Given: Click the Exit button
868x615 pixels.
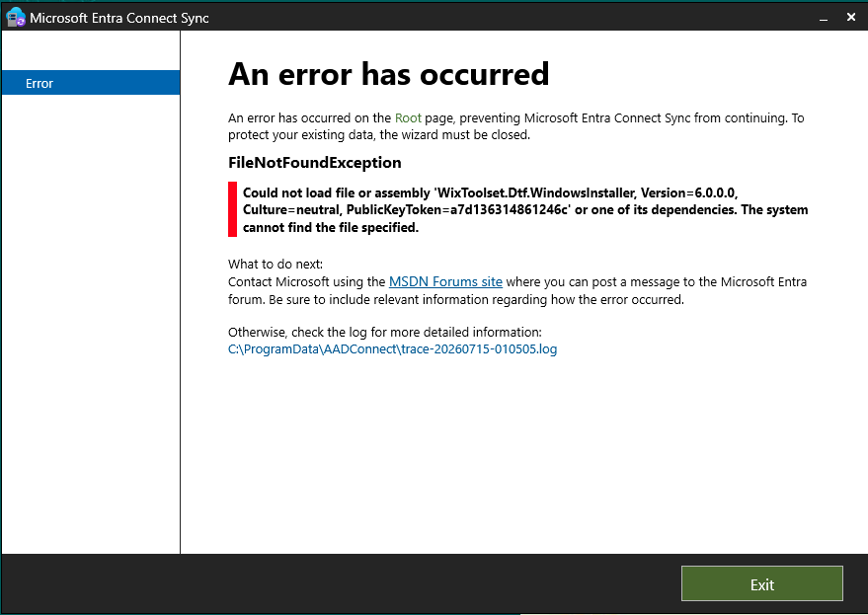Looking at the screenshot, I should 761,583.
